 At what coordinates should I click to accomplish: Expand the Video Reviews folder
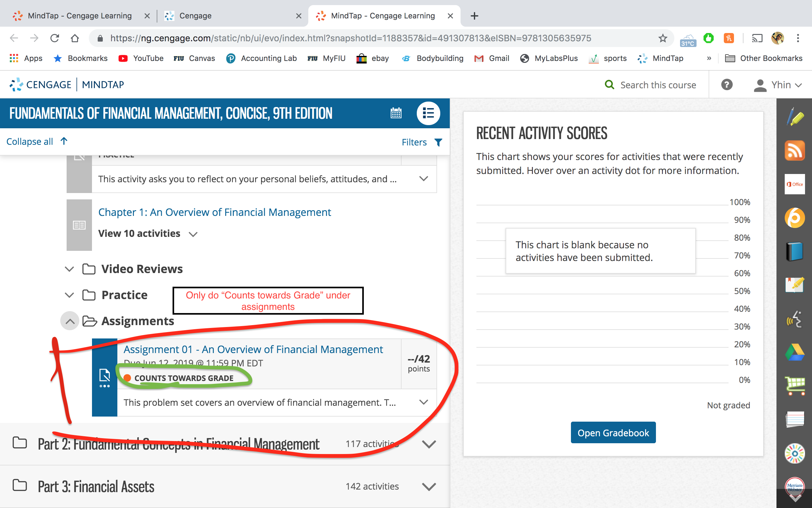coord(69,269)
